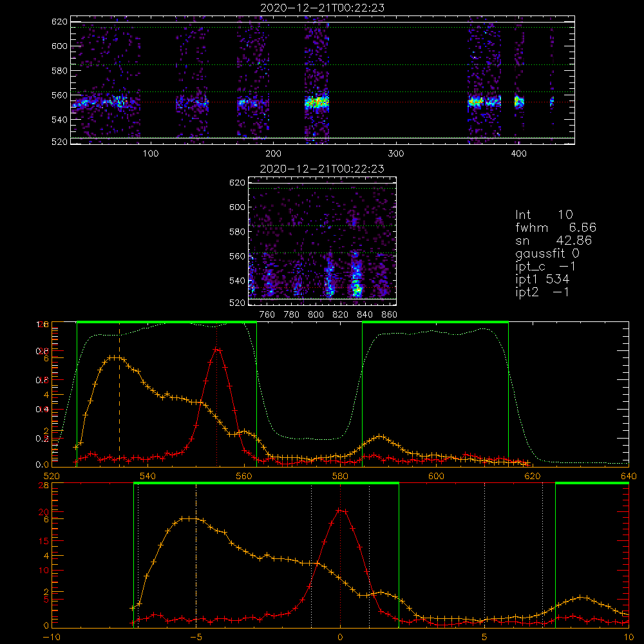Click the orange curve peak near -5 in the bottom plot
644x644 pixels.
[x=187, y=518]
